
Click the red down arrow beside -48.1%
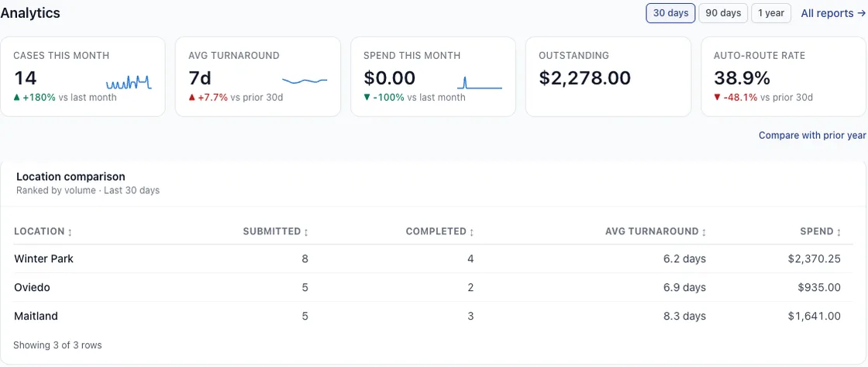(718, 98)
